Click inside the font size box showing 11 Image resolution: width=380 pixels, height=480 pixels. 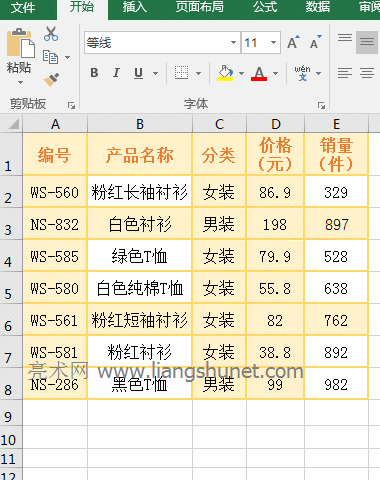point(254,42)
